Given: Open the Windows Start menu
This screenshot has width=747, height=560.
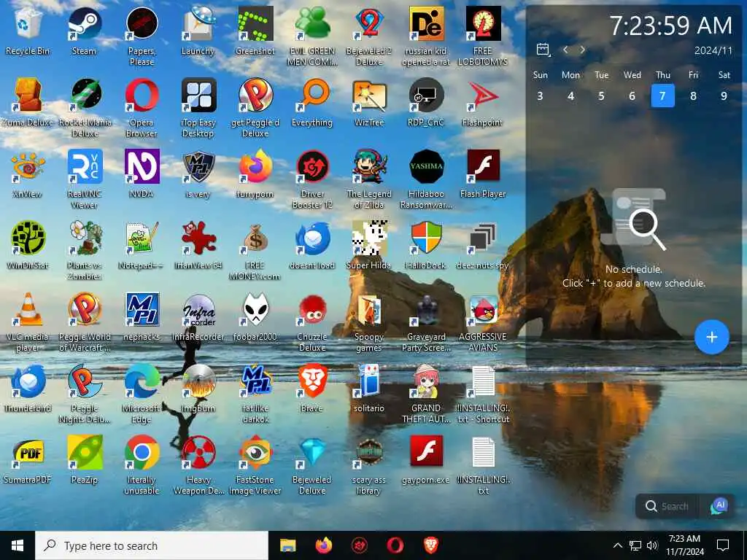Looking at the screenshot, I should (18, 545).
